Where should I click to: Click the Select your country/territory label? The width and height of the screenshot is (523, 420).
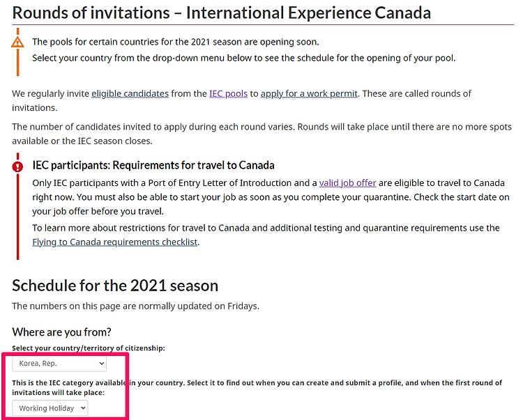(89, 348)
